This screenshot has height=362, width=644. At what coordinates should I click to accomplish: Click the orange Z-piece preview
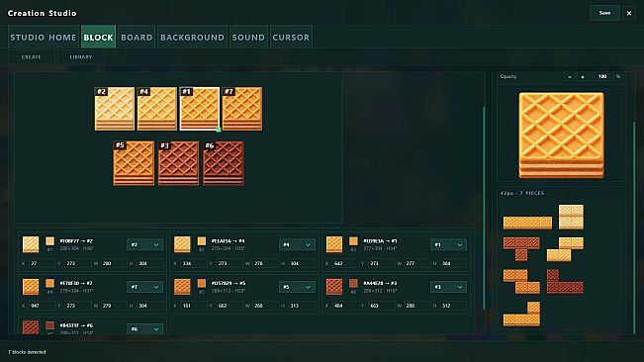tap(521, 281)
